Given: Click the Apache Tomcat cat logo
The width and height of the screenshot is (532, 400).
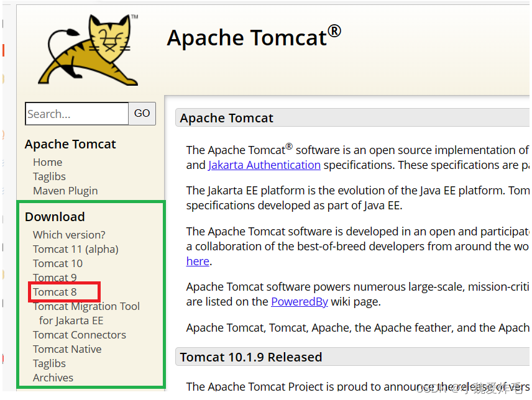Looking at the screenshot, I should [x=88, y=50].
